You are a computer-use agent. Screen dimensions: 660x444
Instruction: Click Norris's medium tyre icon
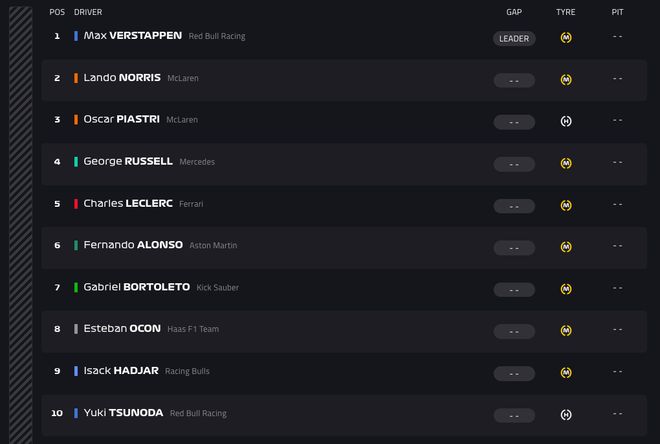(x=566, y=80)
